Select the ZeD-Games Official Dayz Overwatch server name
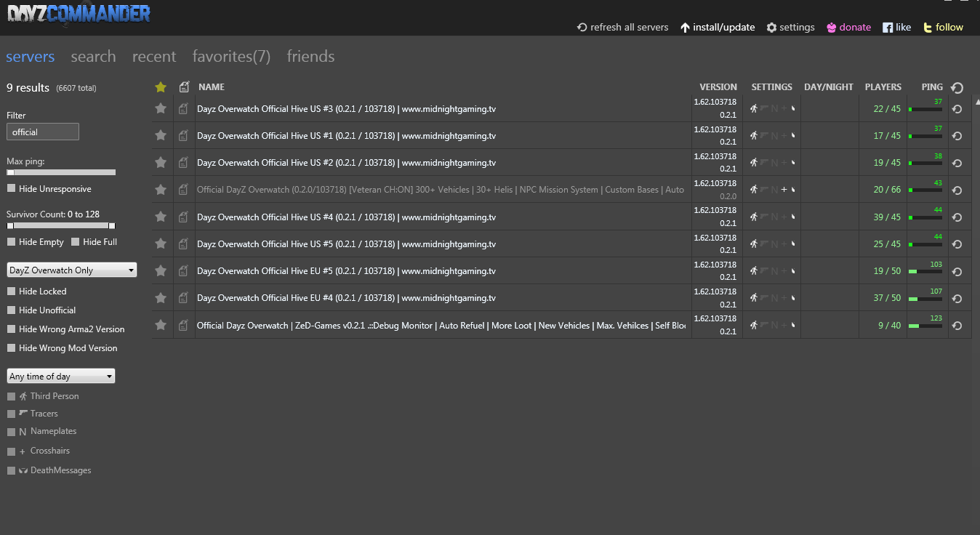 pos(441,326)
